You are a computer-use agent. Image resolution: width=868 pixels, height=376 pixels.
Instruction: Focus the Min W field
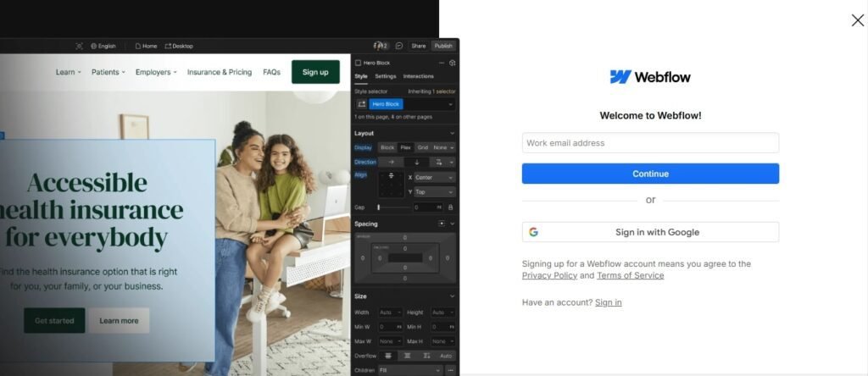tap(390, 327)
